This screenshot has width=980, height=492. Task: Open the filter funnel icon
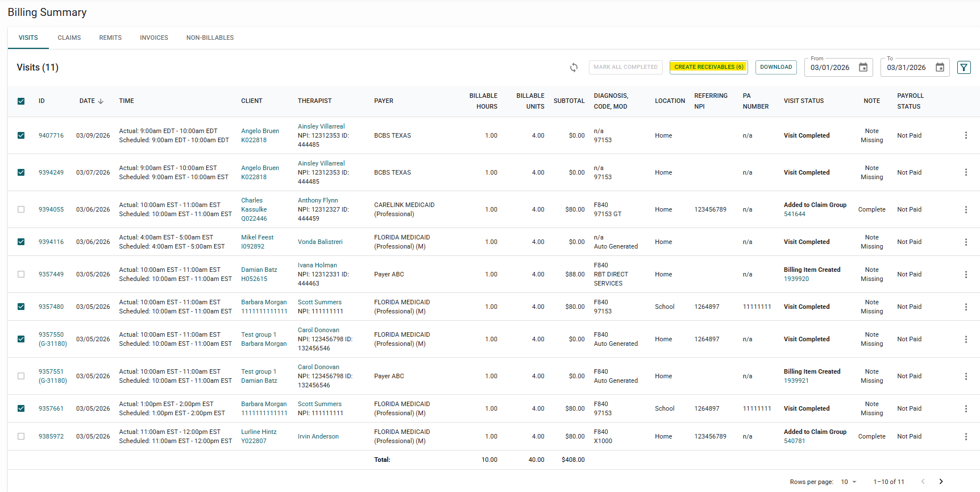tap(964, 68)
